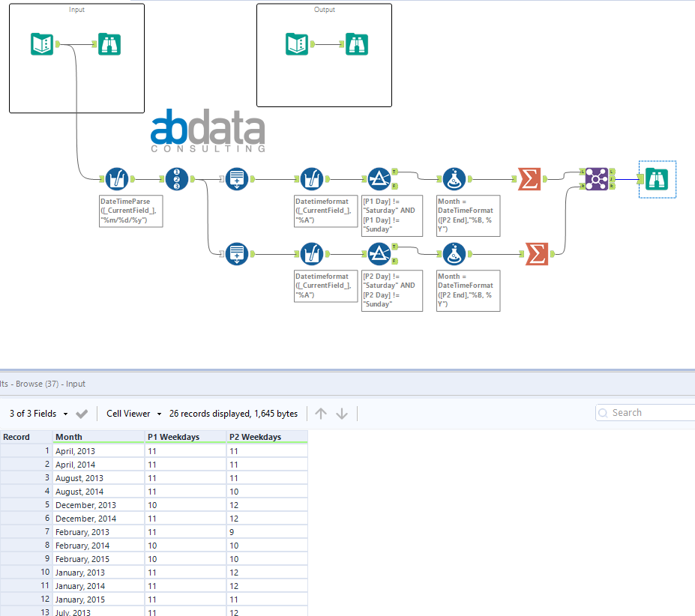The image size is (695, 616).
Task: Click the P1 Day filter annotation
Action: pos(392,216)
